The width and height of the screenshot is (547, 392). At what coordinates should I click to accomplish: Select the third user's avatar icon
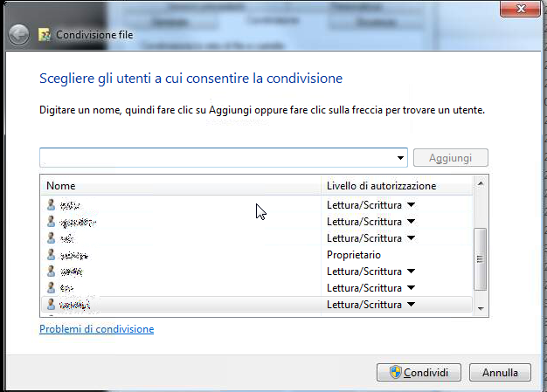(51, 238)
